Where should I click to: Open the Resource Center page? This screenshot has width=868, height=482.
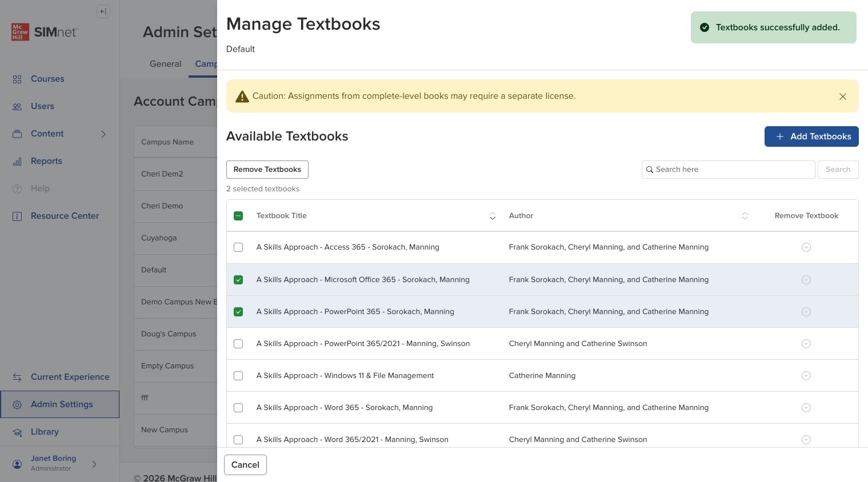[x=65, y=216]
